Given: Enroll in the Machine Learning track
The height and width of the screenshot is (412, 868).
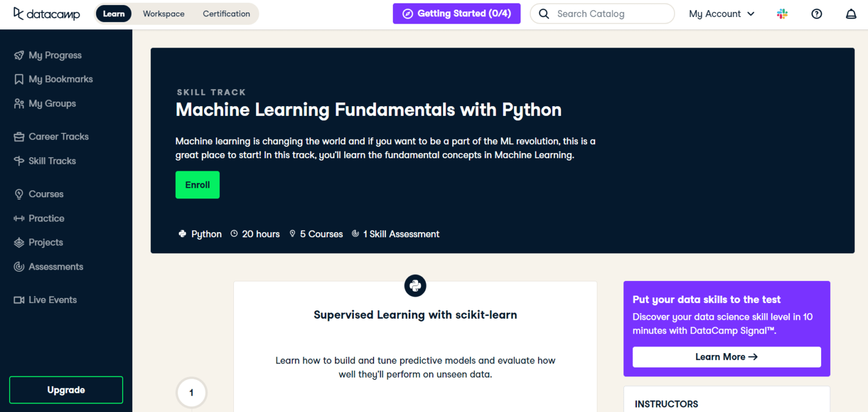Looking at the screenshot, I should [x=197, y=185].
